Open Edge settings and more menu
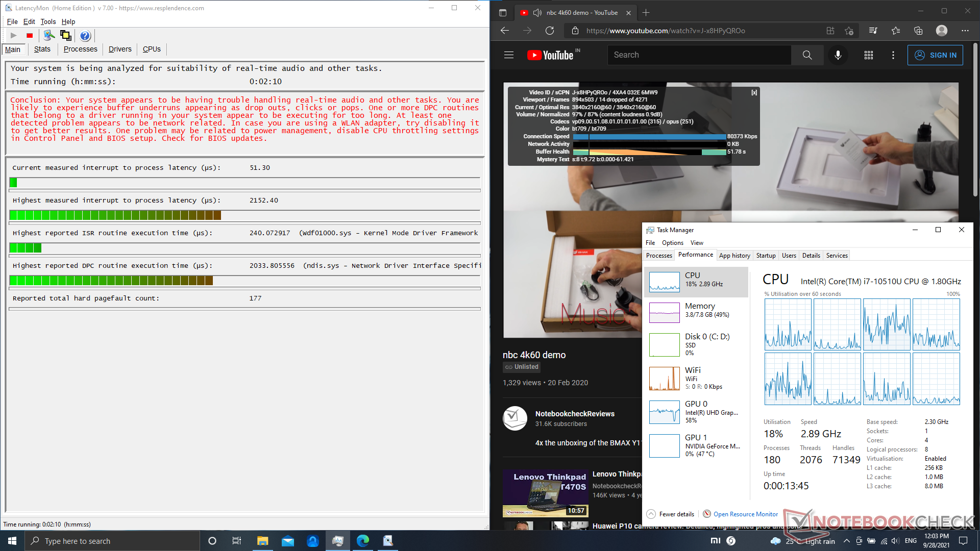The width and height of the screenshot is (980, 551). [x=965, y=31]
